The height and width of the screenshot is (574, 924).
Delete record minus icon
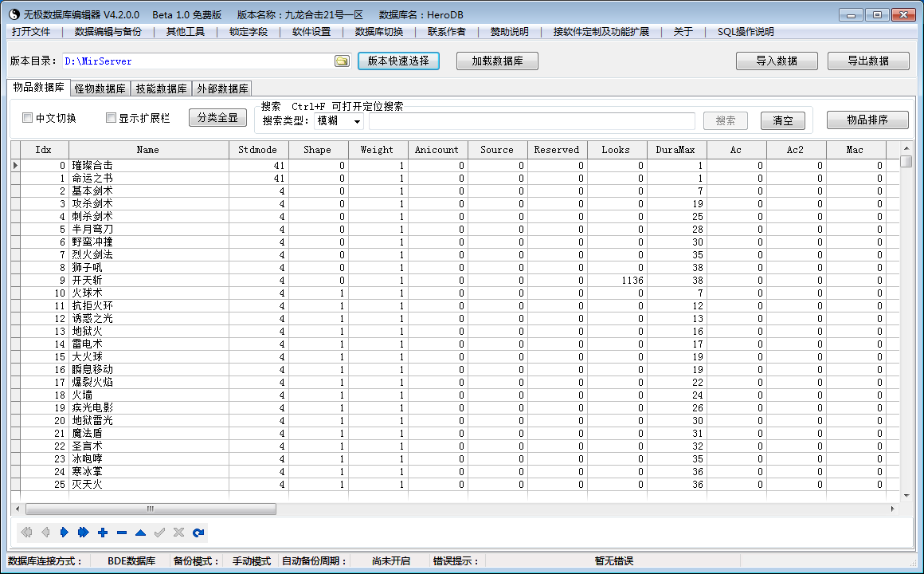coord(122,533)
